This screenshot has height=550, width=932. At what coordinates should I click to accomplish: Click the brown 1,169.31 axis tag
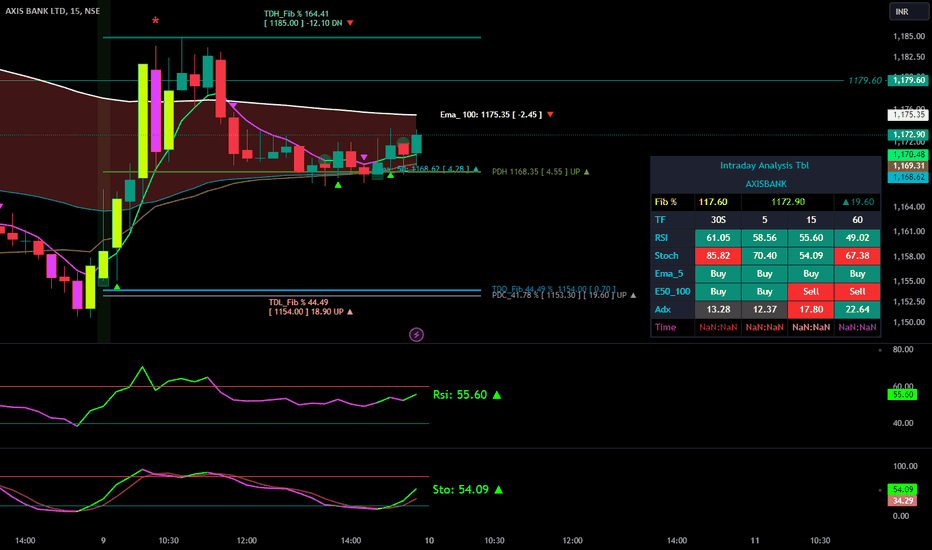tap(908, 166)
